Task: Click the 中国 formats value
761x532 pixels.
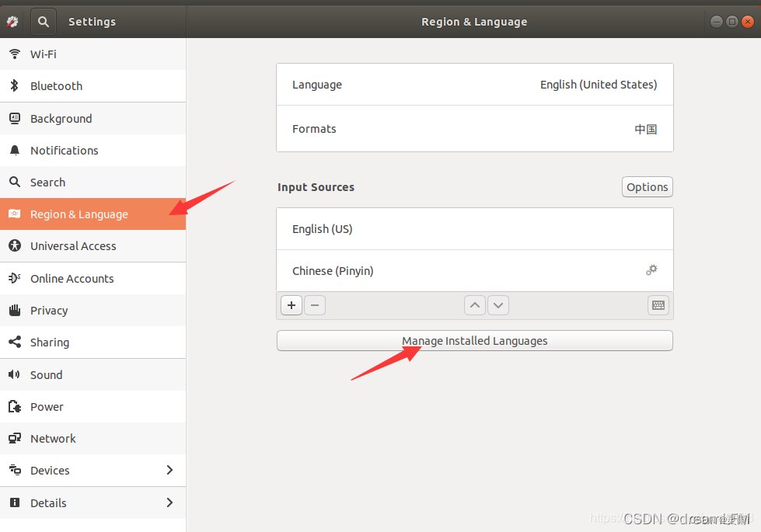Action: coord(645,129)
